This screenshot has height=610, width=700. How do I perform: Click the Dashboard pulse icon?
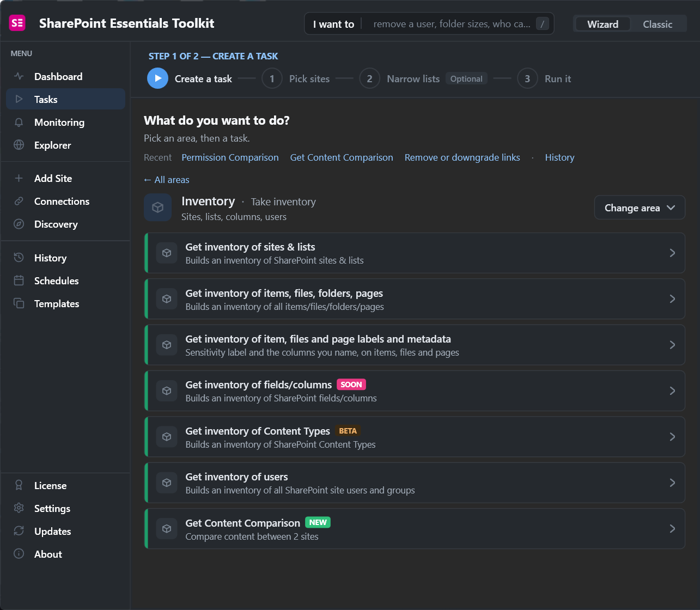pyautogui.click(x=19, y=77)
